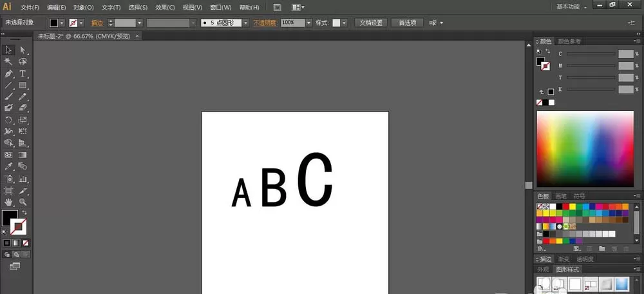Choose the Eyedropper tool

8,166
